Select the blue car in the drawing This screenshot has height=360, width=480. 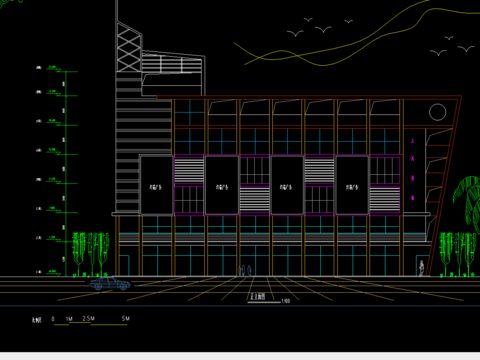pyautogui.click(x=110, y=283)
